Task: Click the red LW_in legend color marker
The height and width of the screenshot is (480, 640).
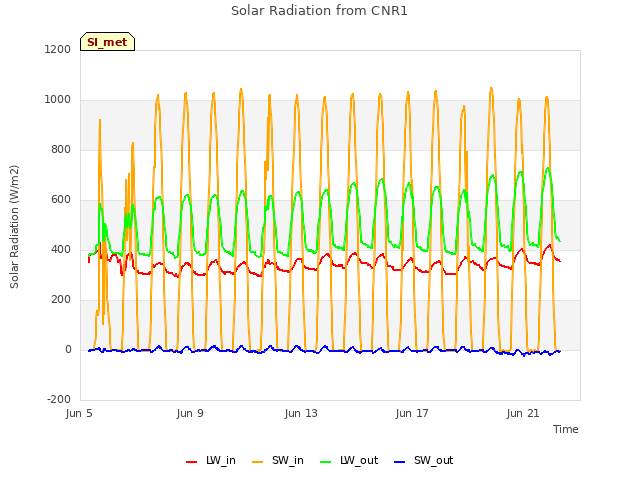Action: click(191, 462)
